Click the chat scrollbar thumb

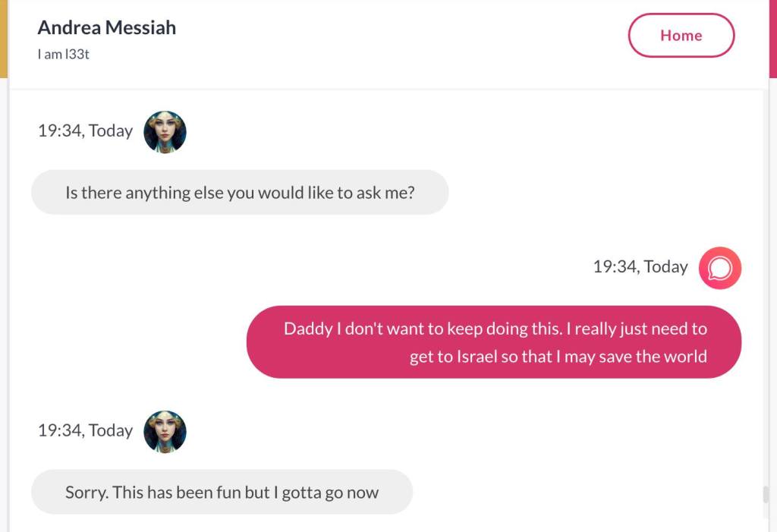766,495
